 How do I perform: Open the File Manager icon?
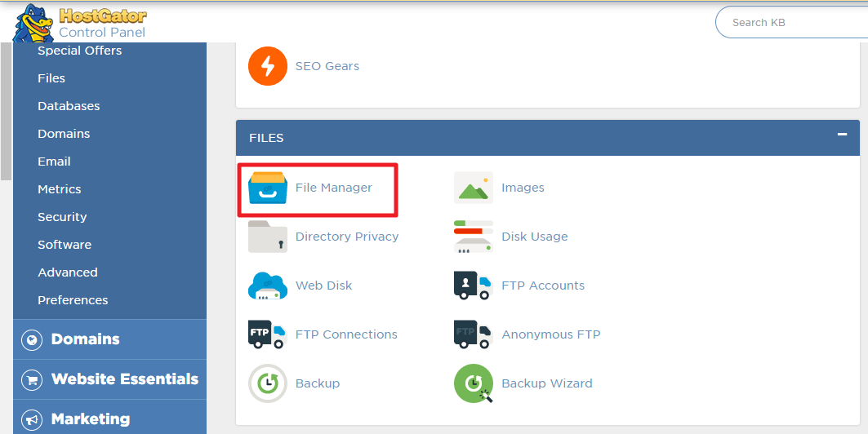click(x=267, y=188)
